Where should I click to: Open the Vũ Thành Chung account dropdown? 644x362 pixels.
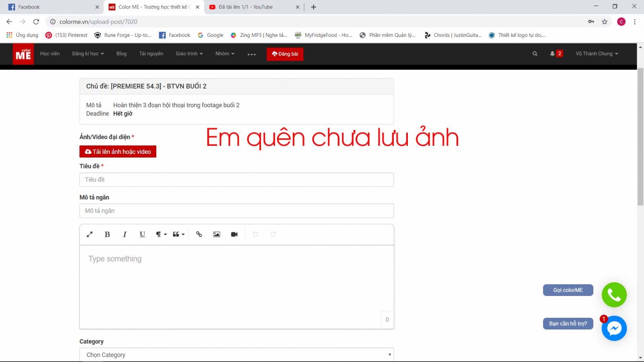pos(597,54)
